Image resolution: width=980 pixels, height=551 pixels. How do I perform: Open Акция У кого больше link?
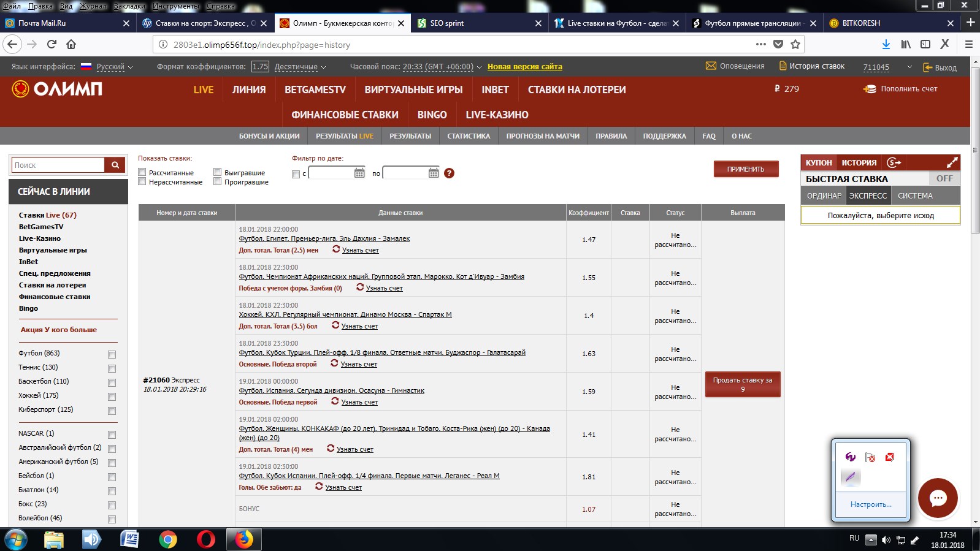pyautogui.click(x=58, y=330)
